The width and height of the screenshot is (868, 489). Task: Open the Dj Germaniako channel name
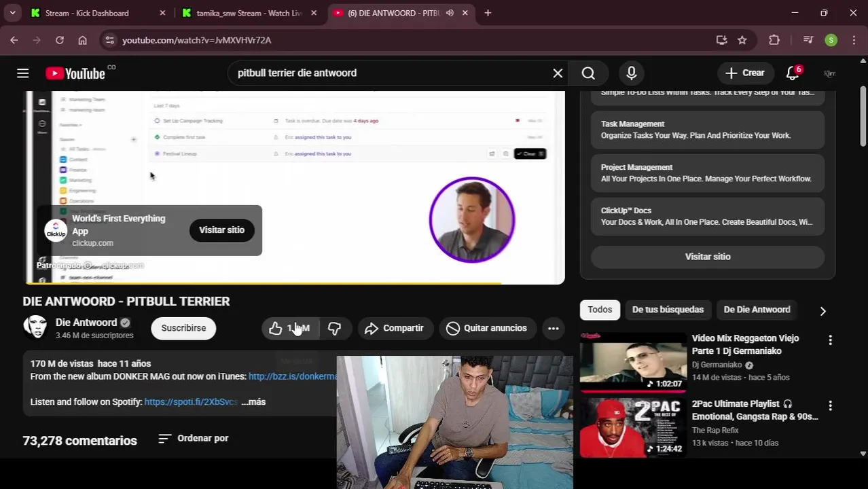717,365
